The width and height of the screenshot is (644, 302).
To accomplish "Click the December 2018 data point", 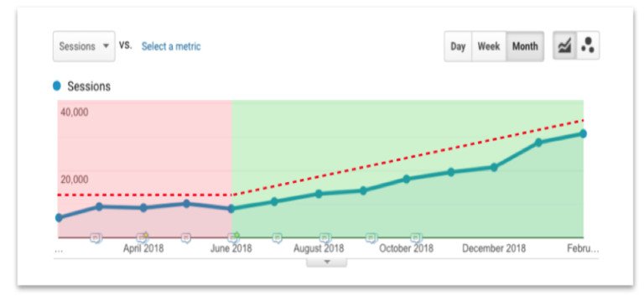I will 494,167.
